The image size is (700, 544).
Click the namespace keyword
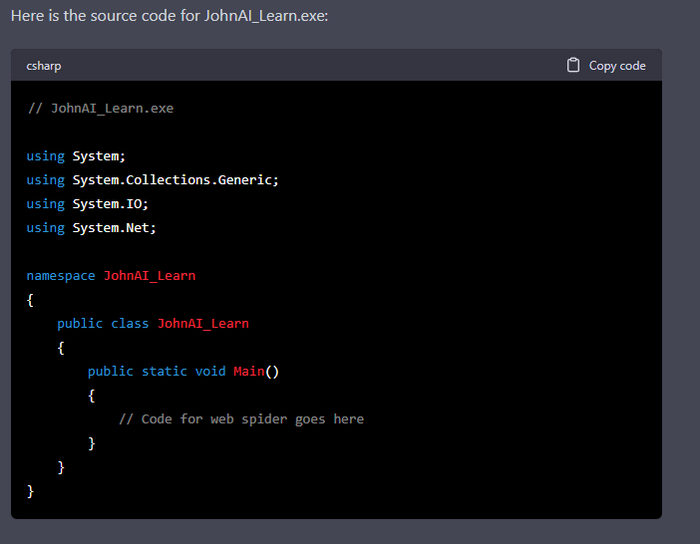pos(60,275)
